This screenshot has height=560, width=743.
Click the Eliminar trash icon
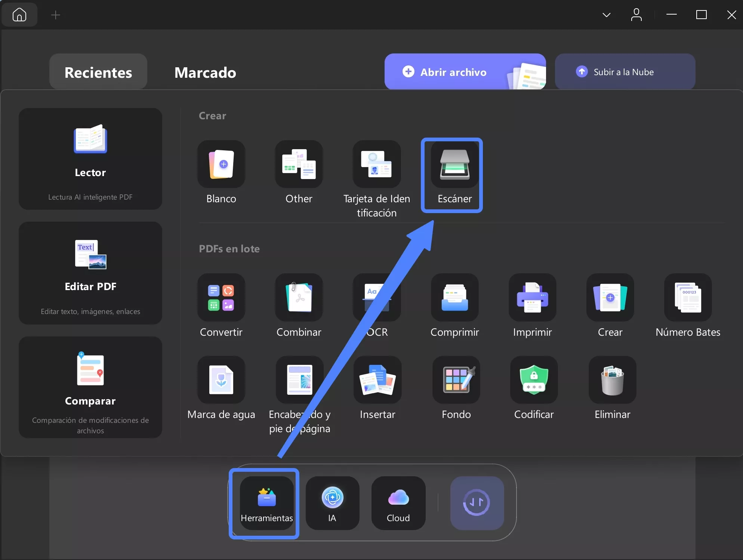612,380
